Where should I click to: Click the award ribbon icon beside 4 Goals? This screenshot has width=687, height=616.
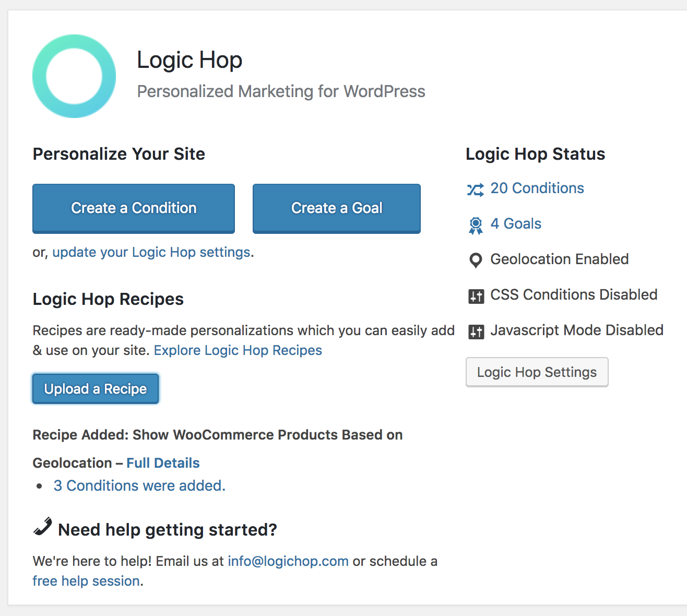pyautogui.click(x=476, y=226)
